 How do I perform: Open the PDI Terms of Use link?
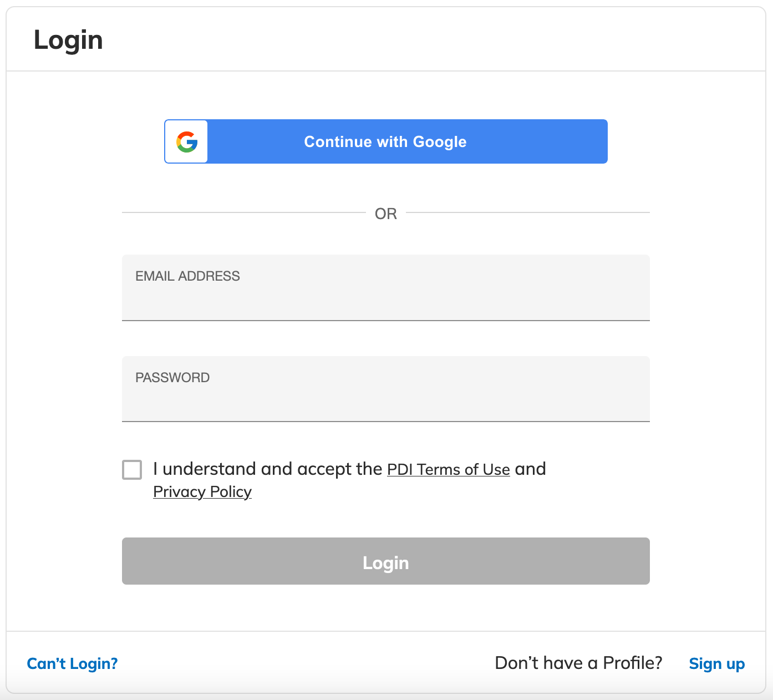point(448,469)
